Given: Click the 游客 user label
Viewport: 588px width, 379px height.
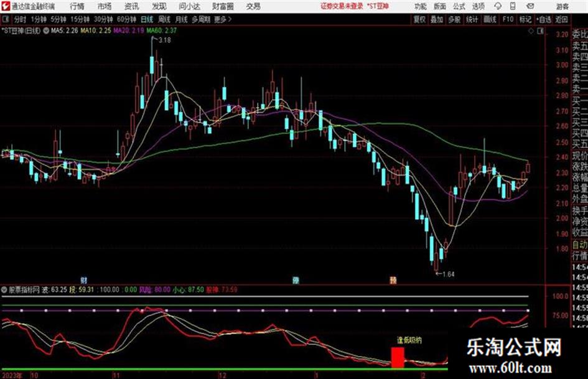Looking at the screenshot, I should point(562,6).
